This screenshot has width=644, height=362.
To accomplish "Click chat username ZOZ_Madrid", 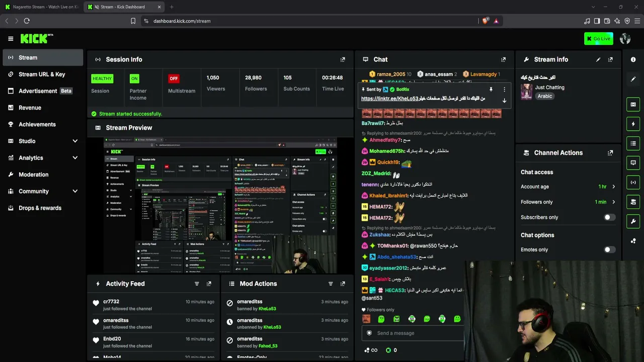I will pyautogui.click(x=376, y=173).
